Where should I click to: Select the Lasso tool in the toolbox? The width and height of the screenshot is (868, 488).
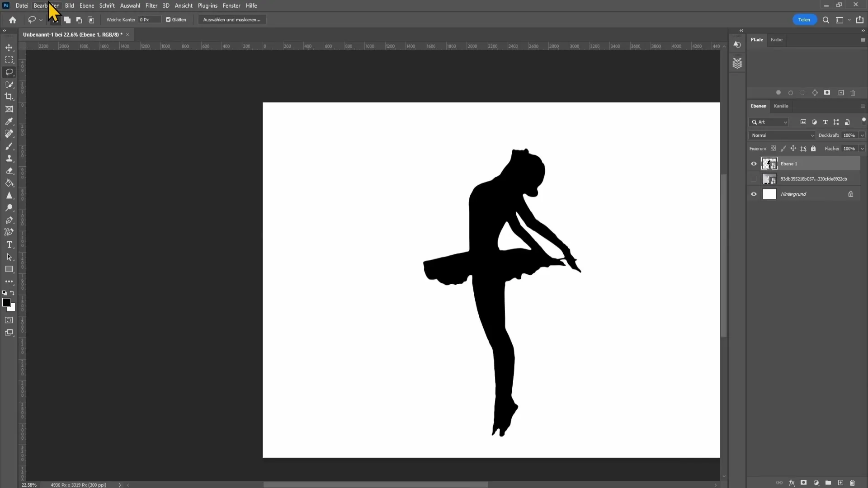tap(9, 72)
